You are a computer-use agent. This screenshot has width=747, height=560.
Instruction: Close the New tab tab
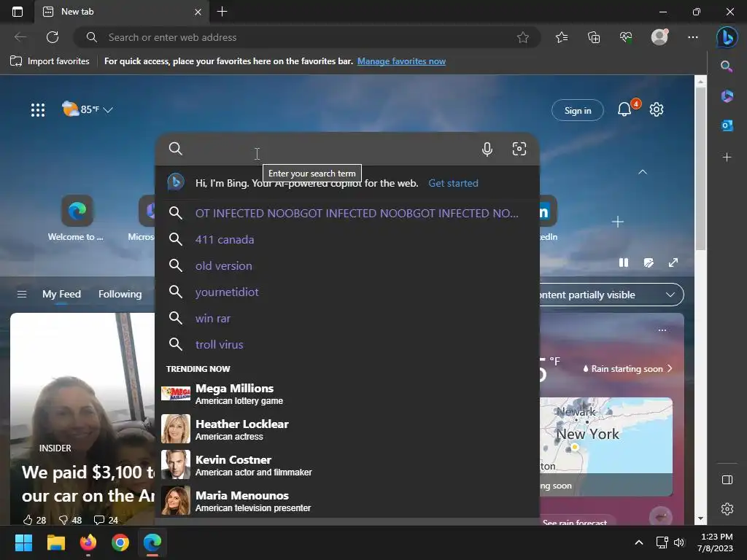pyautogui.click(x=198, y=12)
